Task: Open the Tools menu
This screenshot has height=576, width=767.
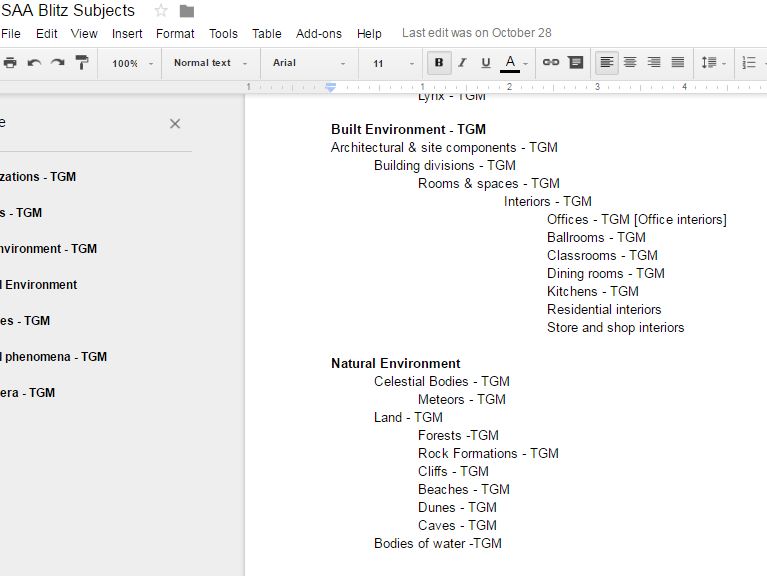Action: 223,34
